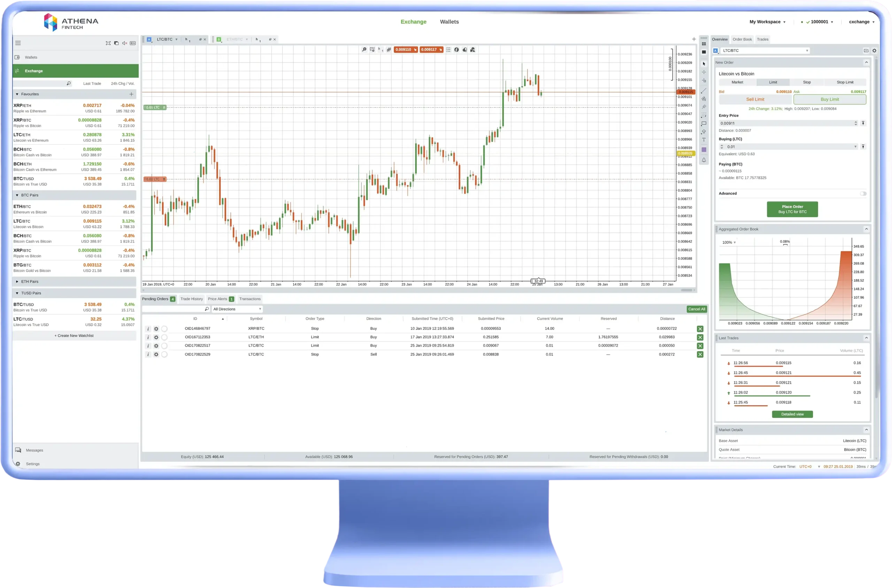
Task: Toggle Favourites section collapse arrow
Action: tap(17, 93)
